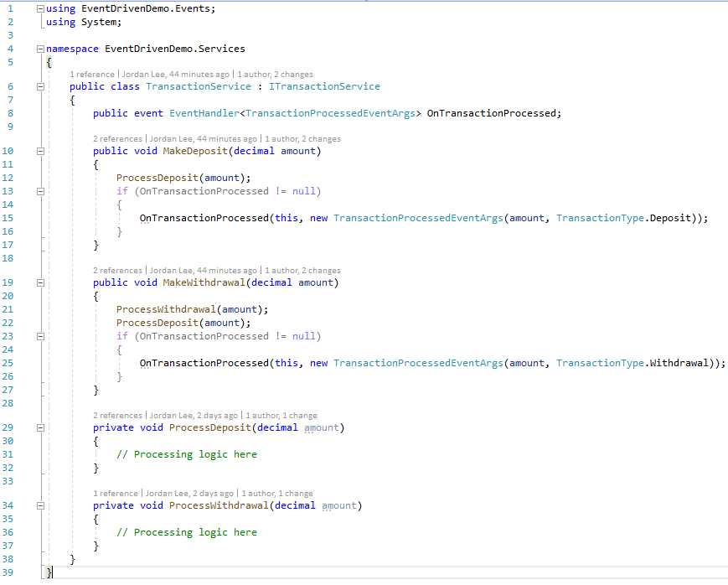Collapse the if block on line 23
This screenshot has height=585, width=728.
[x=40, y=336]
